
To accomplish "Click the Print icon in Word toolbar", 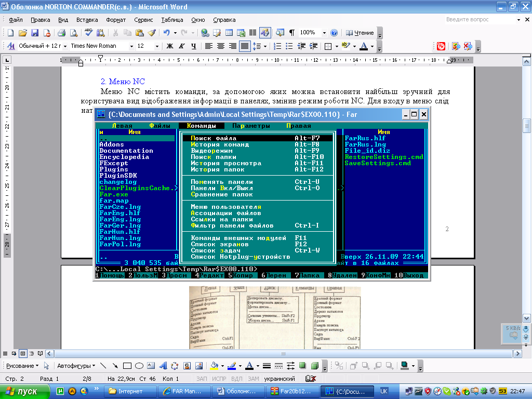I will pyautogui.click(x=61, y=33).
